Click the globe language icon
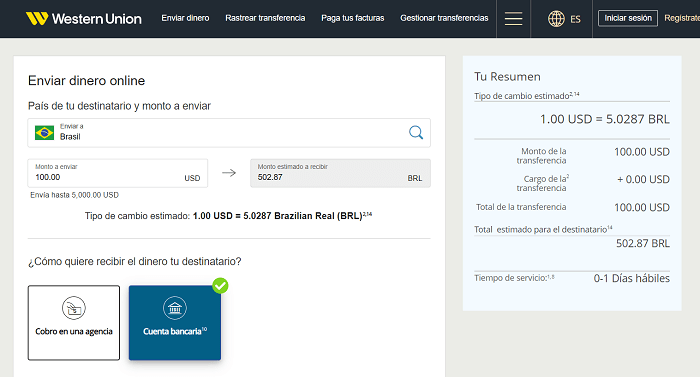This screenshot has width=700, height=377. (556, 19)
